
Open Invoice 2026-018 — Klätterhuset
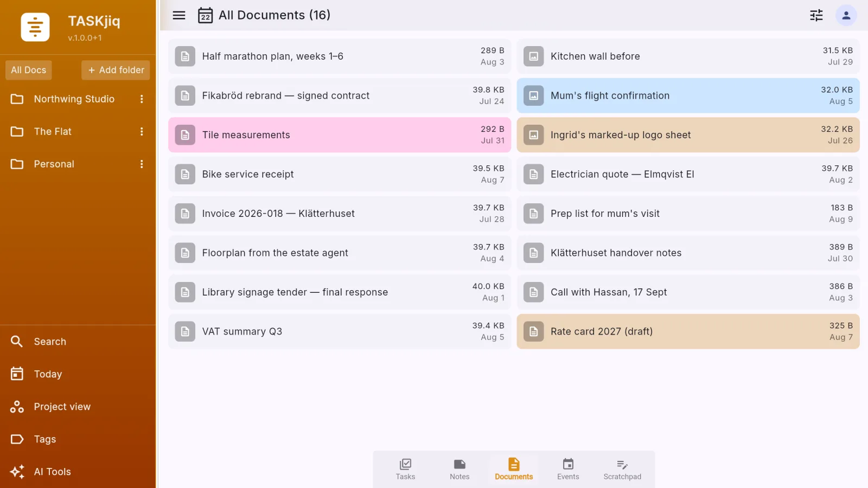pyautogui.click(x=340, y=214)
